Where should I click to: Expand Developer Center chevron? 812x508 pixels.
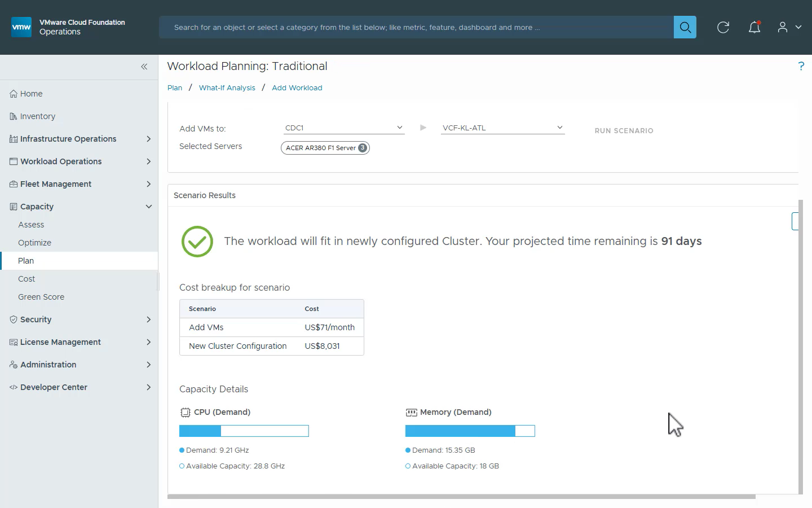pos(149,387)
